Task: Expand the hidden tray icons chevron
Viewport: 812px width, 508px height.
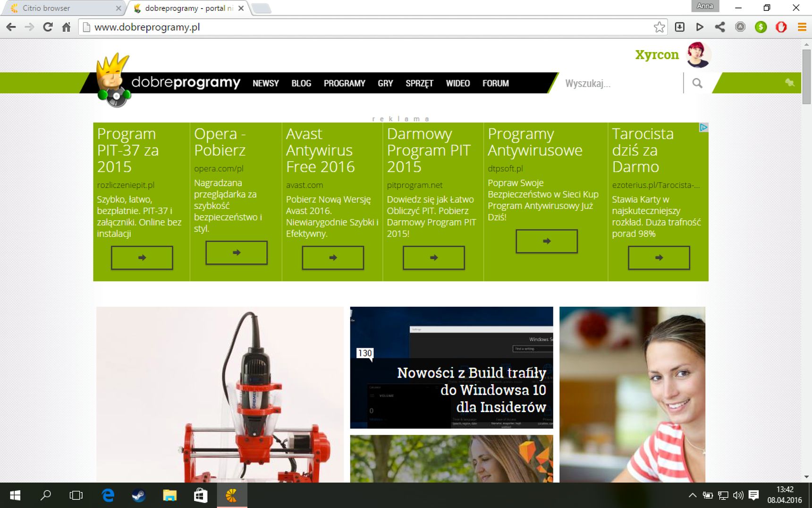Action: 692,495
